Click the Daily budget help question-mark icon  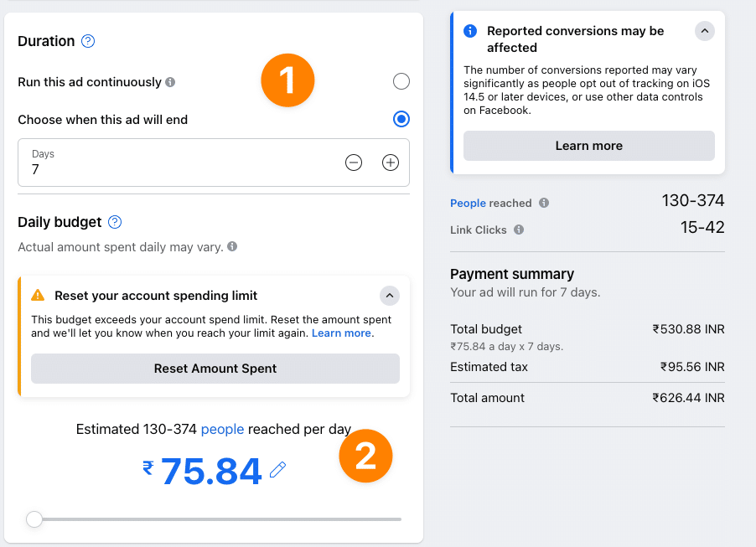click(115, 222)
